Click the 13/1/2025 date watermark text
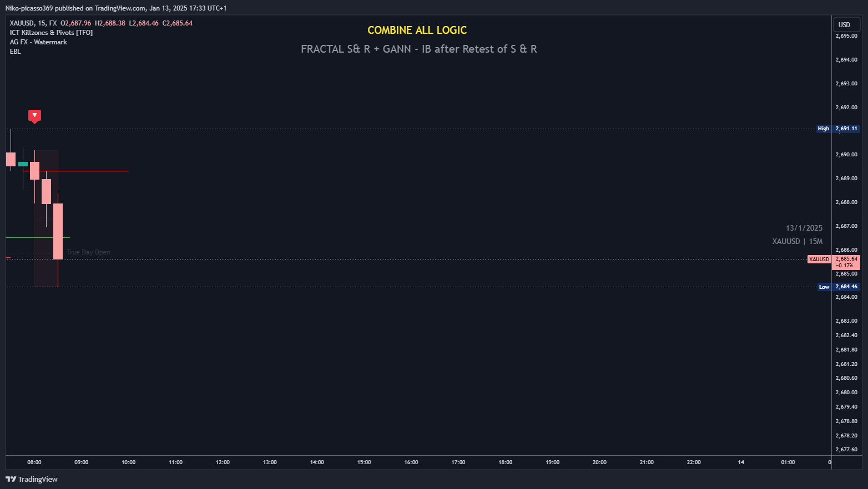868x489 pixels. [804, 228]
